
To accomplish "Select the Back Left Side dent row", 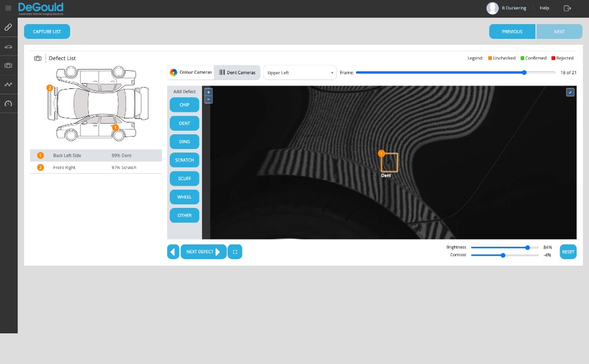I will pos(96,155).
